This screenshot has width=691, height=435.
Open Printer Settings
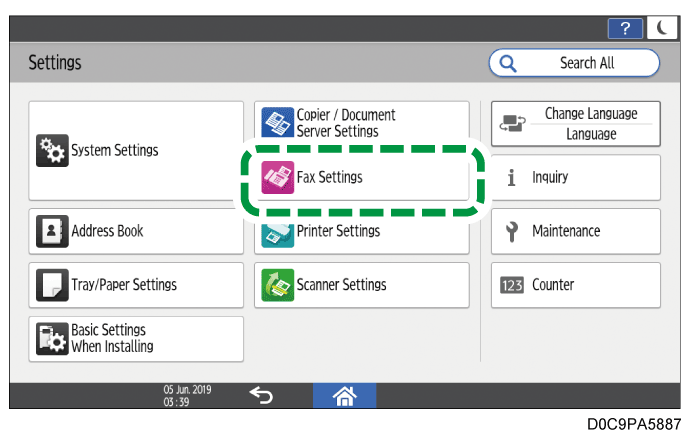click(361, 233)
